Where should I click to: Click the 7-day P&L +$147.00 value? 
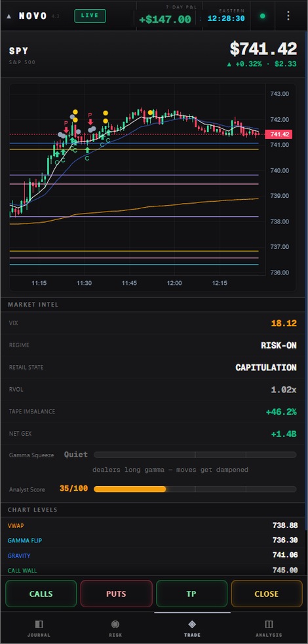164,19
